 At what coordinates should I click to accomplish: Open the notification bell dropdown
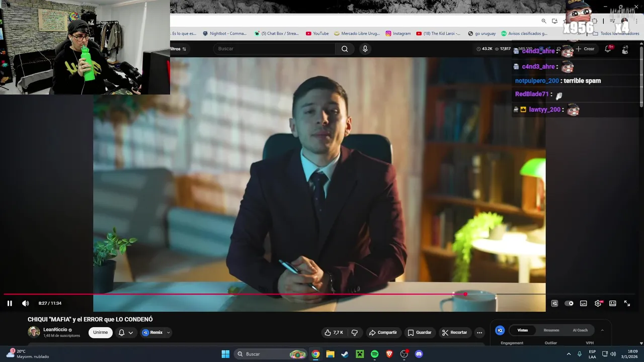(126, 332)
